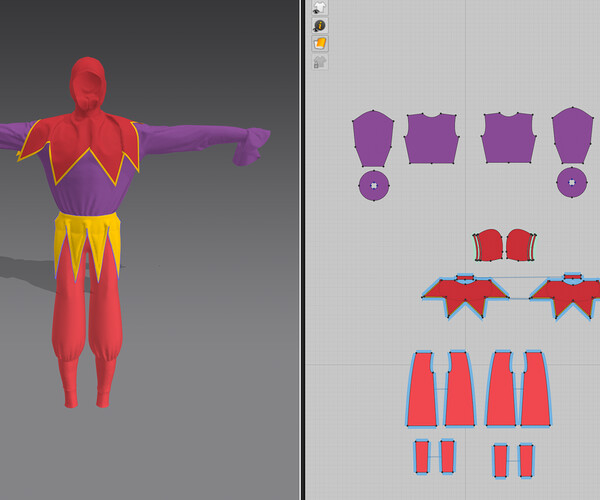Select the leftmost small red ankle cuff pattern
The image size is (600, 500).
click(x=422, y=457)
